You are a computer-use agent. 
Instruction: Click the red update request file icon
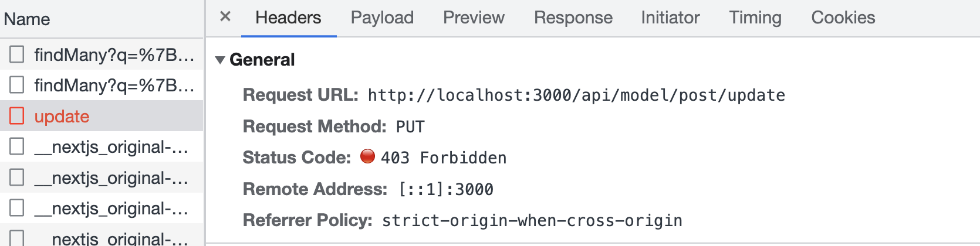coord(17,116)
